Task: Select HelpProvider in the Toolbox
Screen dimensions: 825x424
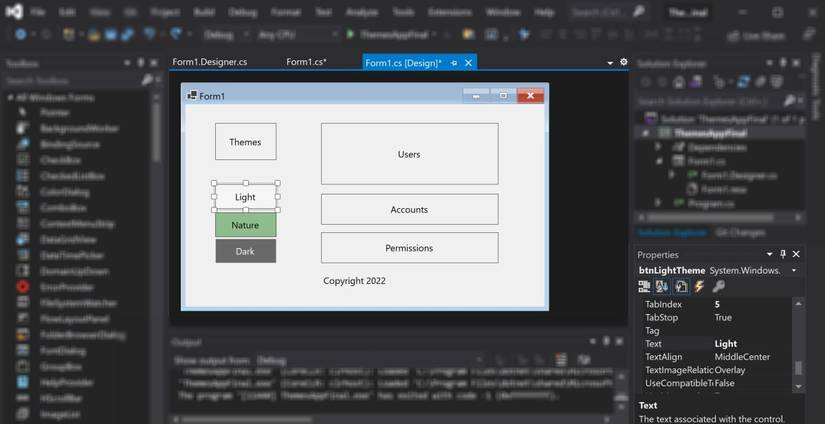Action: [x=66, y=382]
